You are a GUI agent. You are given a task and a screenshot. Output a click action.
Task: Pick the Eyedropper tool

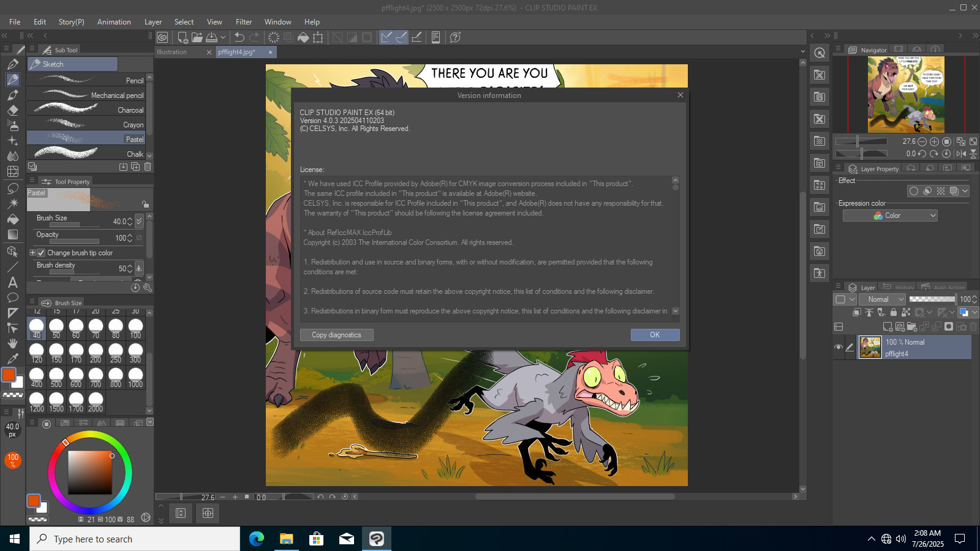[x=13, y=359]
